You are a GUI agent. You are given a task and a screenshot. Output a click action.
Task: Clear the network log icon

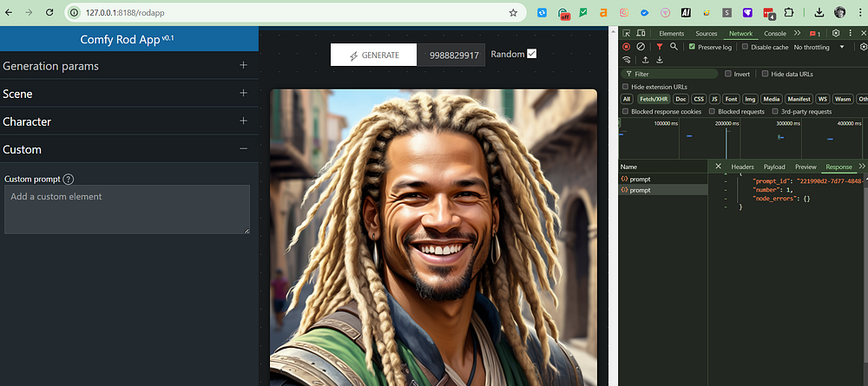click(x=641, y=47)
